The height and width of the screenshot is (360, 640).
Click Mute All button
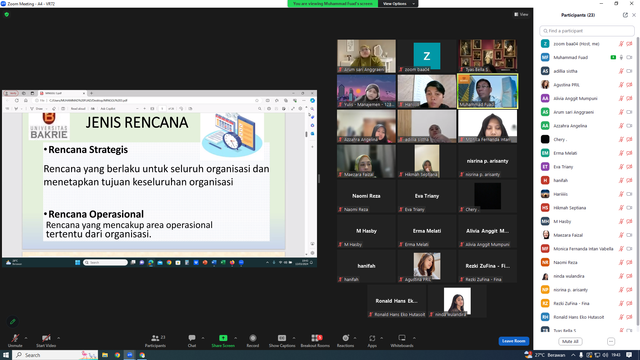click(x=570, y=341)
